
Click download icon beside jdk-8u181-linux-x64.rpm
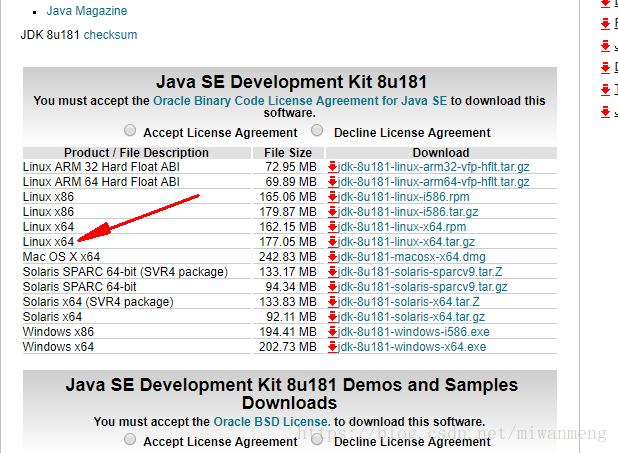pos(332,227)
